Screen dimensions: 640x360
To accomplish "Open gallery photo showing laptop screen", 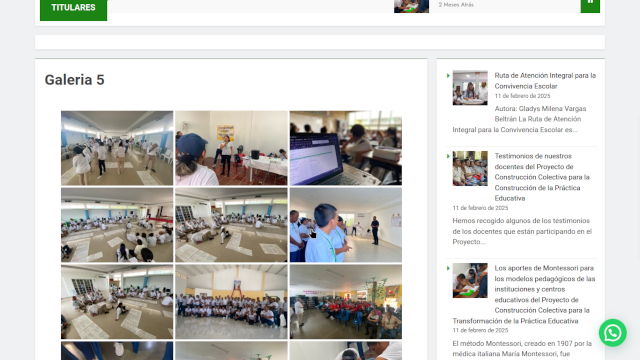I will pyautogui.click(x=346, y=148).
